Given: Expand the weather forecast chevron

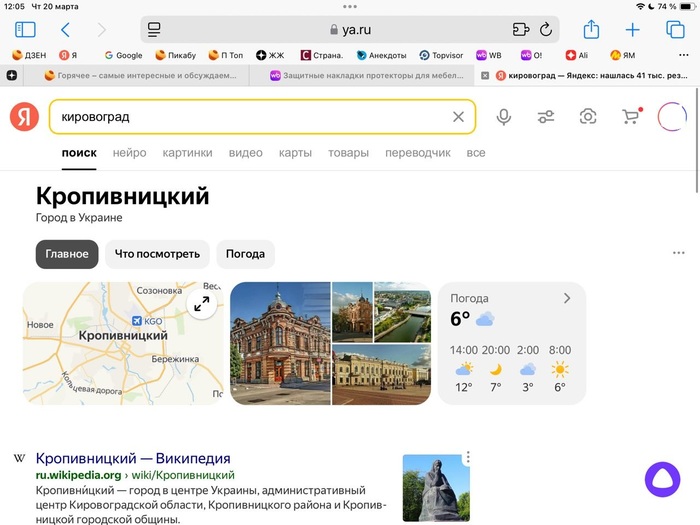Looking at the screenshot, I should (x=567, y=298).
